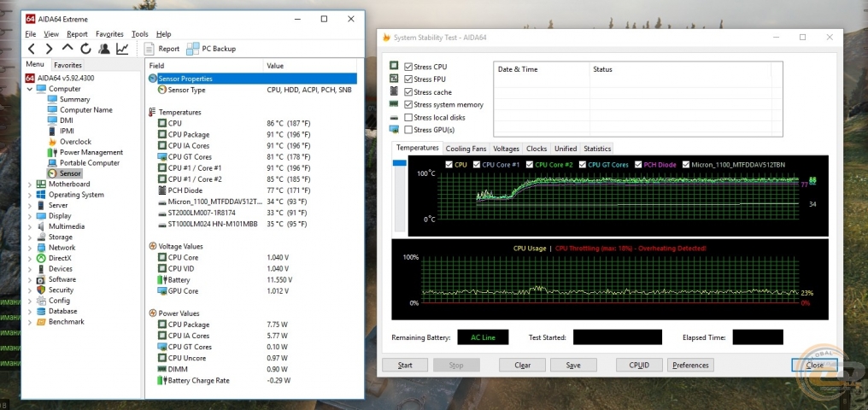The height and width of the screenshot is (410, 868).
Task: Expand the DirectX node
Action: (x=29, y=259)
